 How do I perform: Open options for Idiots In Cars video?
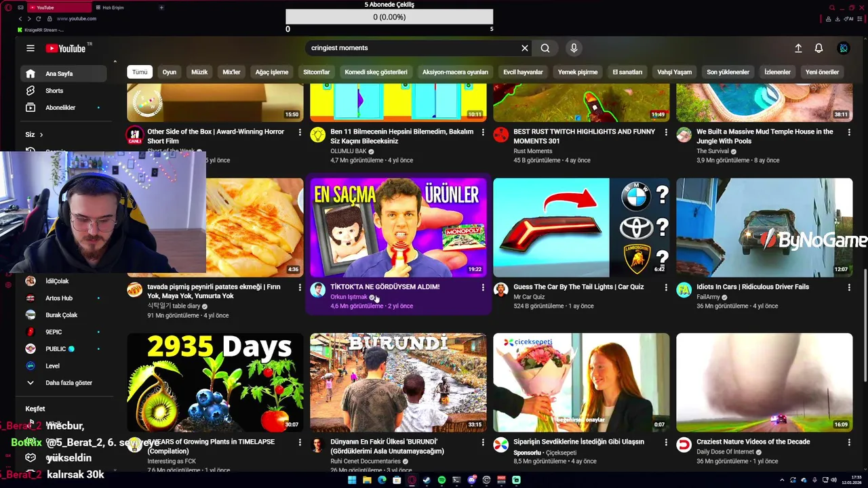pyautogui.click(x=849, y=288)
